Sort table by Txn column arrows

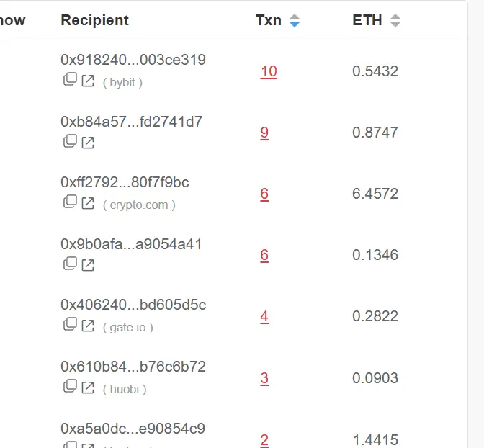click(x=295, y=21)
